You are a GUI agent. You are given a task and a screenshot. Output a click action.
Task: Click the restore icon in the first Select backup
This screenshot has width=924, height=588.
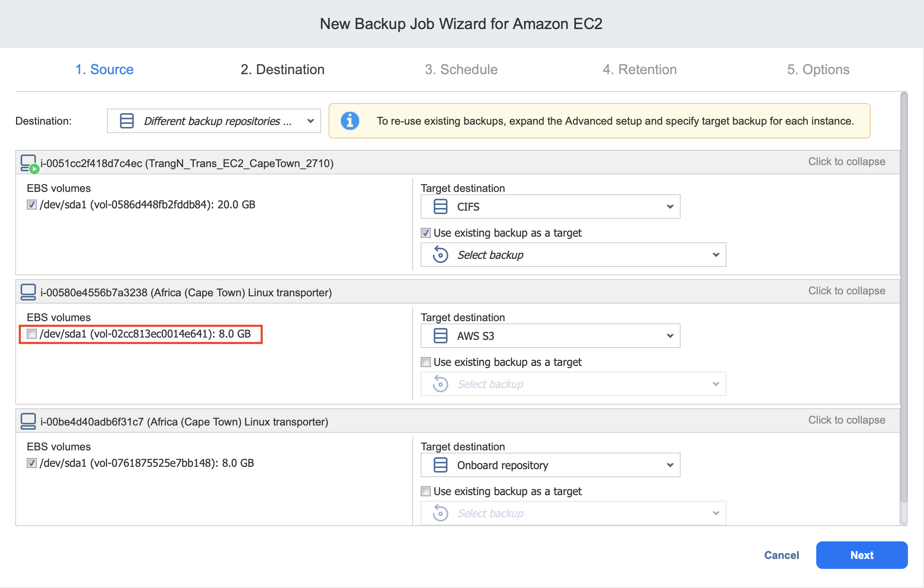[x=440, y=255]
